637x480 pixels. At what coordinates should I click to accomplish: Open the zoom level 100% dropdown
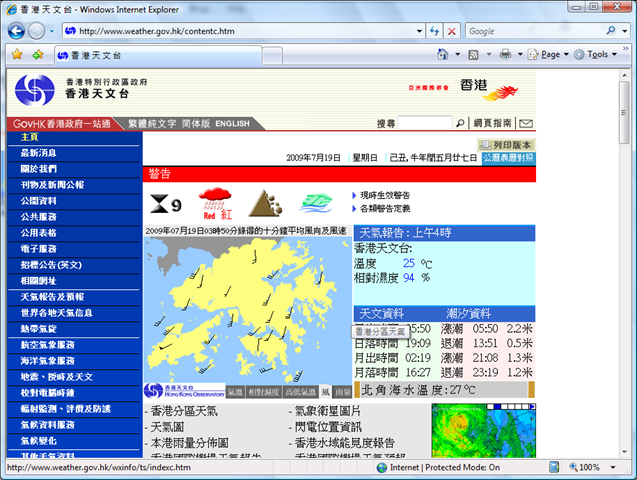pyautogui.click(x=613, y=467)
